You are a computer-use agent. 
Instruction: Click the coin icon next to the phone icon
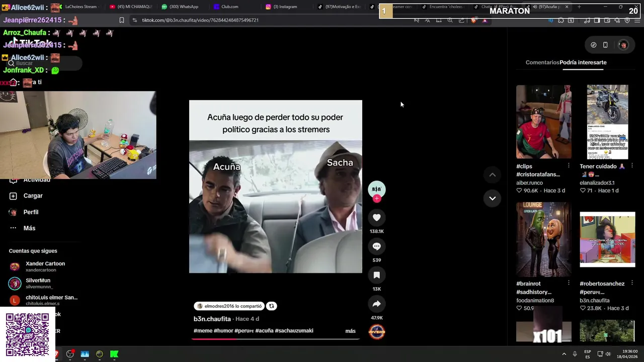point(593,45)
